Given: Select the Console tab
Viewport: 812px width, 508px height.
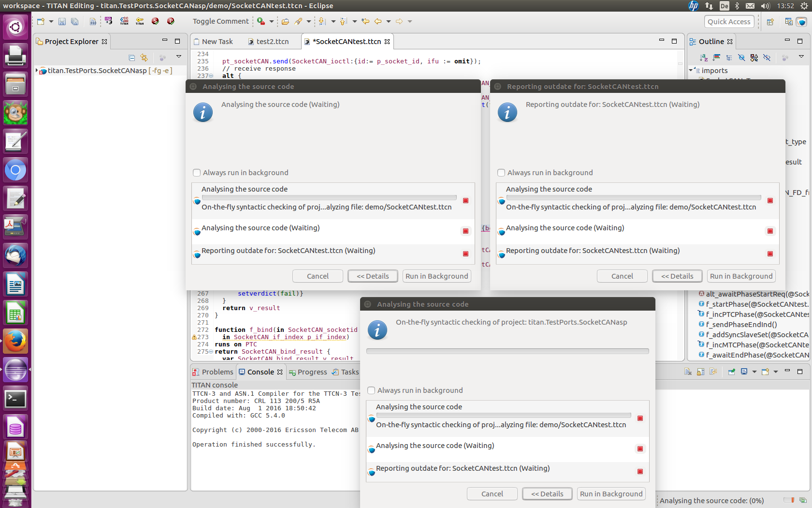Looking at the screenshot, I should (261, 372).
